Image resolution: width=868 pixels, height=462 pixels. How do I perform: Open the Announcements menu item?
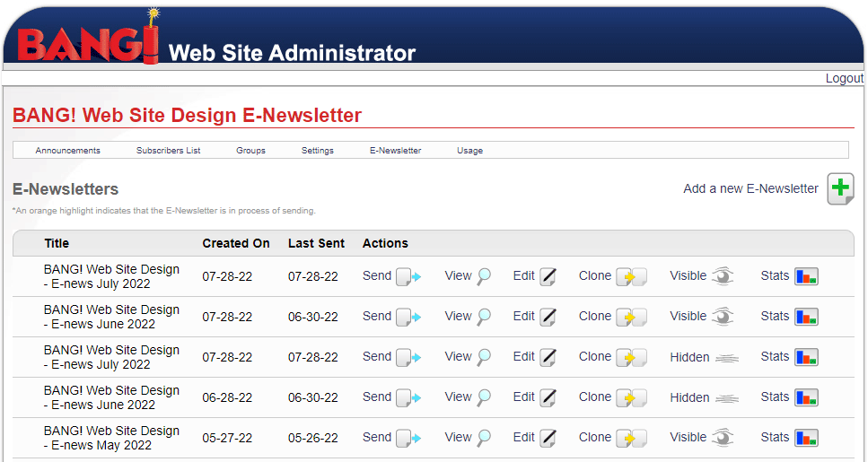click(x=67, y=151)
